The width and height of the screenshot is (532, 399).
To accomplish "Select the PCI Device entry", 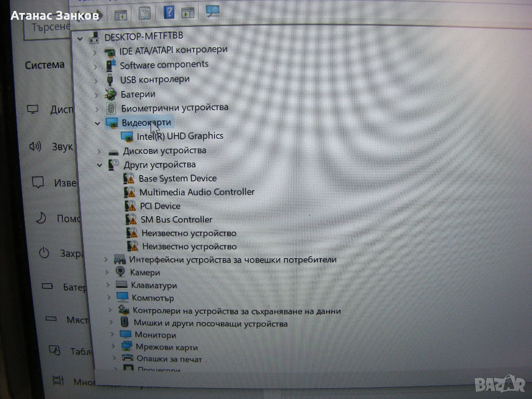I will click(160, 206).
